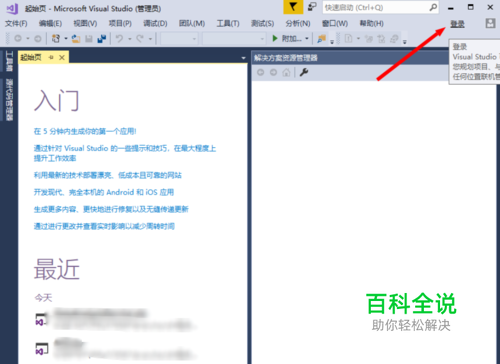This screenshot has width=500, height=364.
Task: Open Visual Studio tips and tricks link
Action: tap(125, 153)
